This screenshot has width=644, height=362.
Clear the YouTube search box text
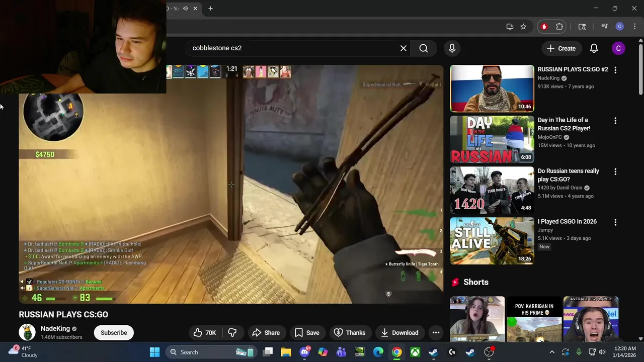[403, 48]
